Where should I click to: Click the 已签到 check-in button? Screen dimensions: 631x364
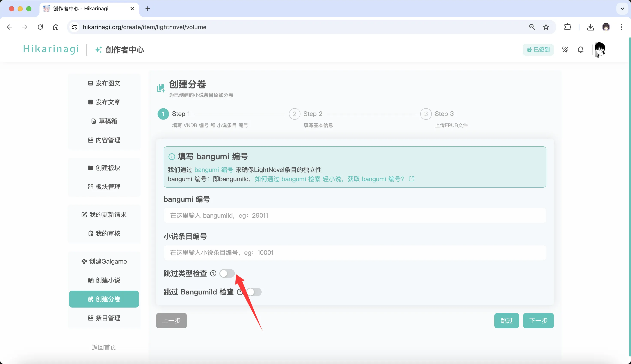click(x=538, y=50)
